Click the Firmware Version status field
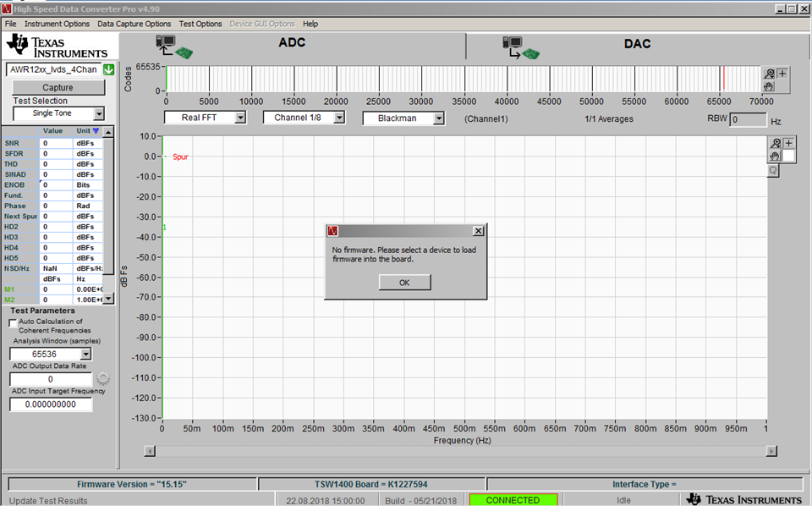Viewport: 812px width, 506px height. [x=132, y=484]
